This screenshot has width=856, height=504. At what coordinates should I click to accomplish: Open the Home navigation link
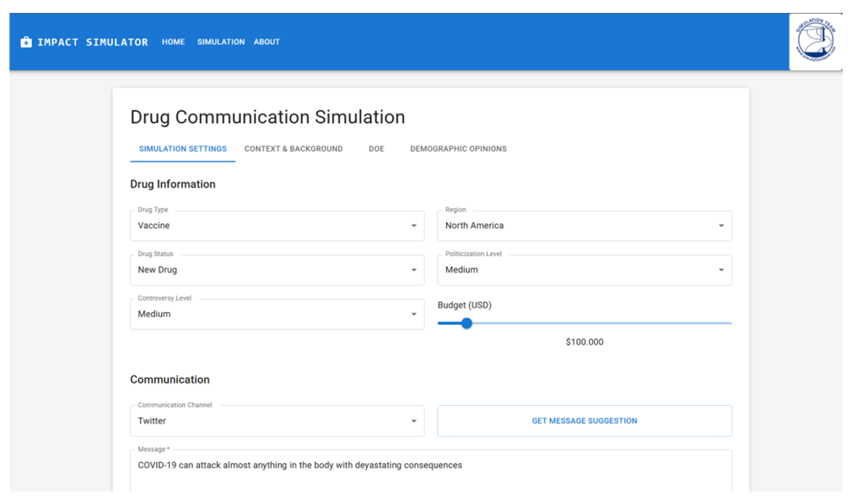173,42
